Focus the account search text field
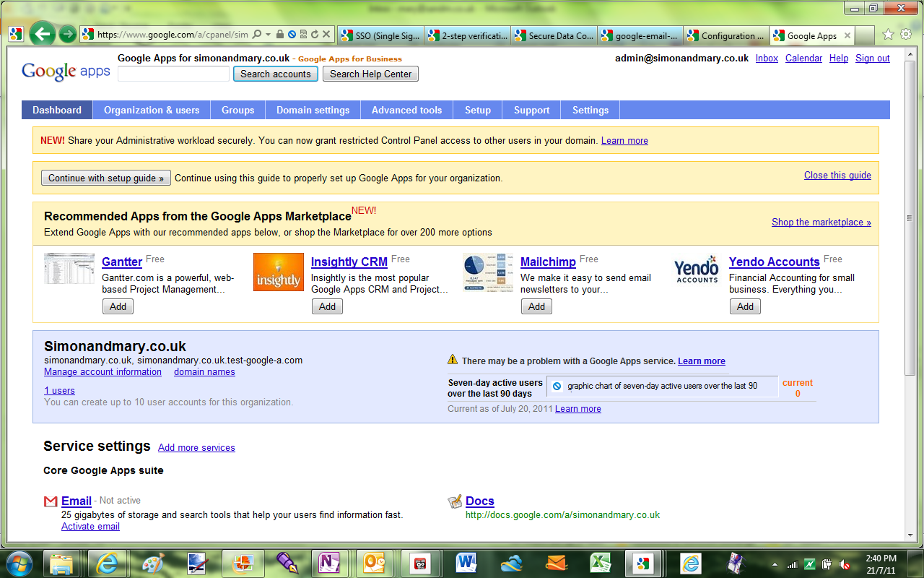The image size is (924, 578). [173, 74]
